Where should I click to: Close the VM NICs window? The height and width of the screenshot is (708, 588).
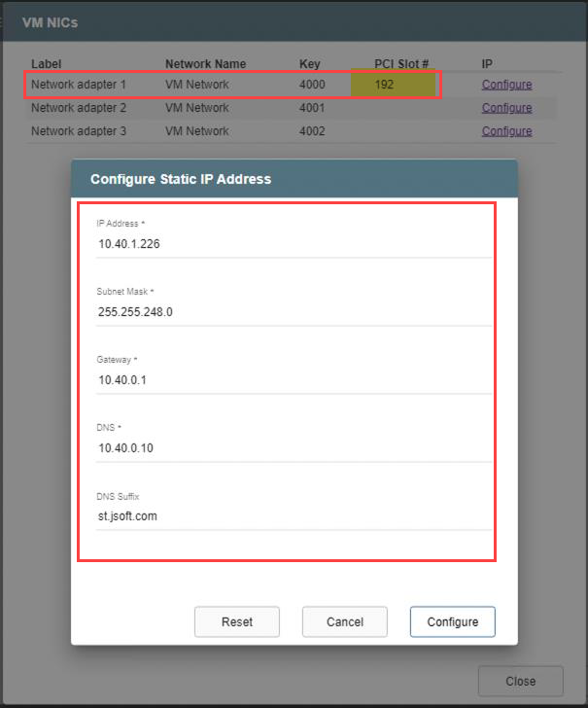coord(520,681)
